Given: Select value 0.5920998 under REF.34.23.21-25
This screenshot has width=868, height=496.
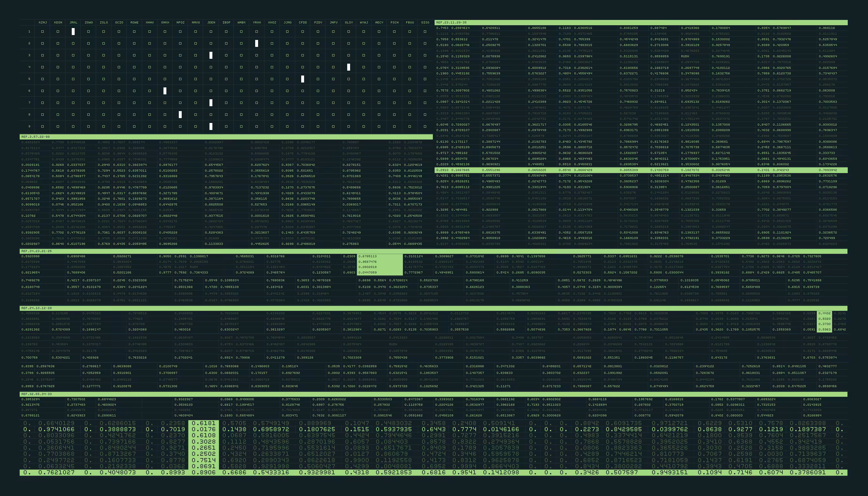Looking at the screenshot, I should pos(30,256).
